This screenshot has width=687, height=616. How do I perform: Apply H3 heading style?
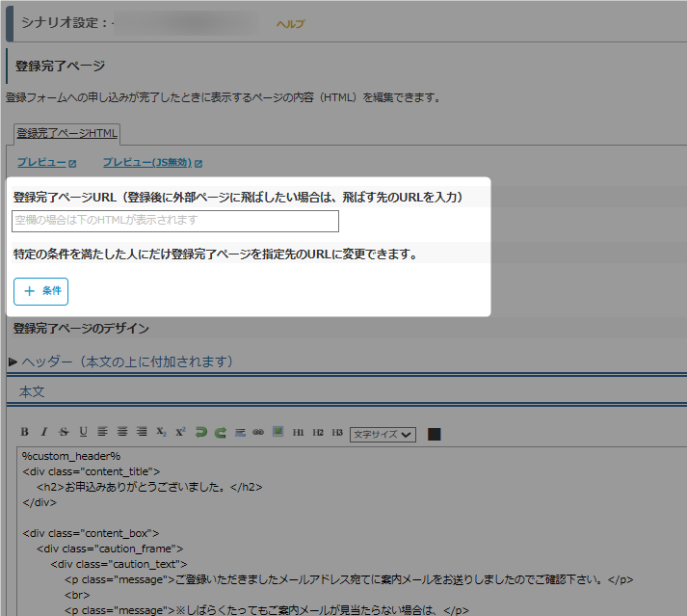336,433
